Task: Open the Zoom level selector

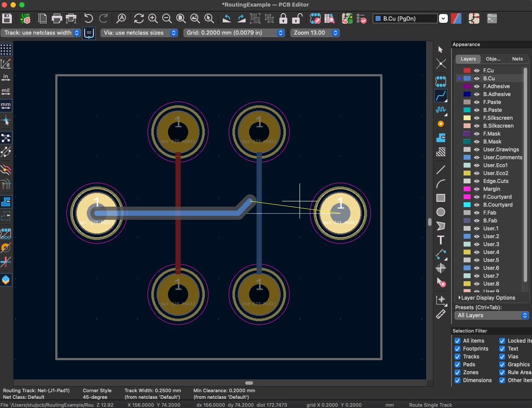Action: point(336,32)
